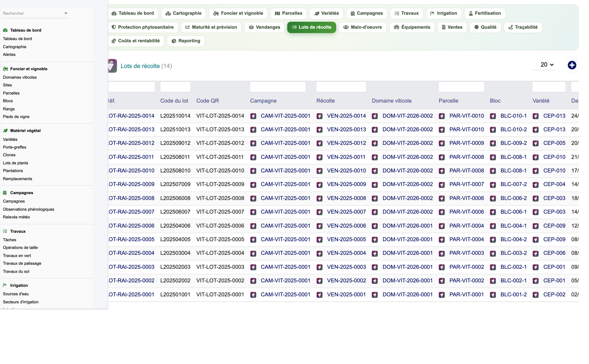Image resolution: width=589 pixels, height=364 pixels.
Task: Open sidebar link Opérations de taille
Action: [x=20, y=248]
